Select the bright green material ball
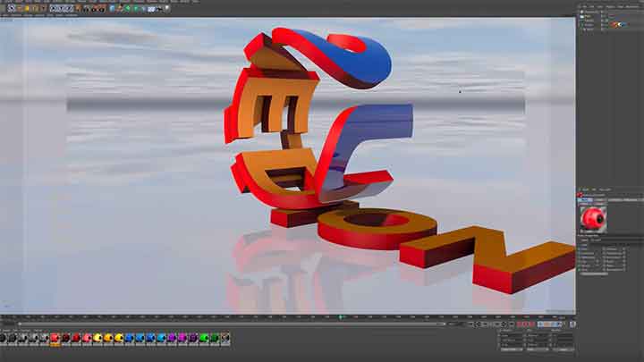Viewport: 644px width, 362px height. [204, 338]
